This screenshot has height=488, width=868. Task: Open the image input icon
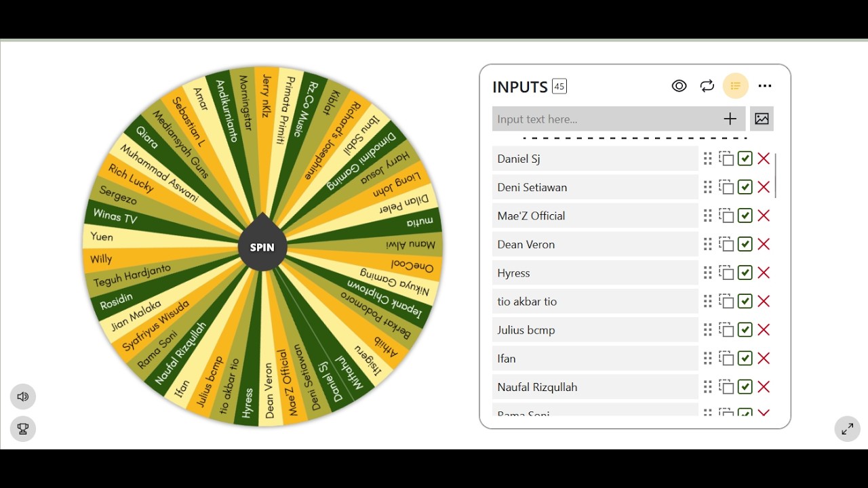tap(762, 119)
